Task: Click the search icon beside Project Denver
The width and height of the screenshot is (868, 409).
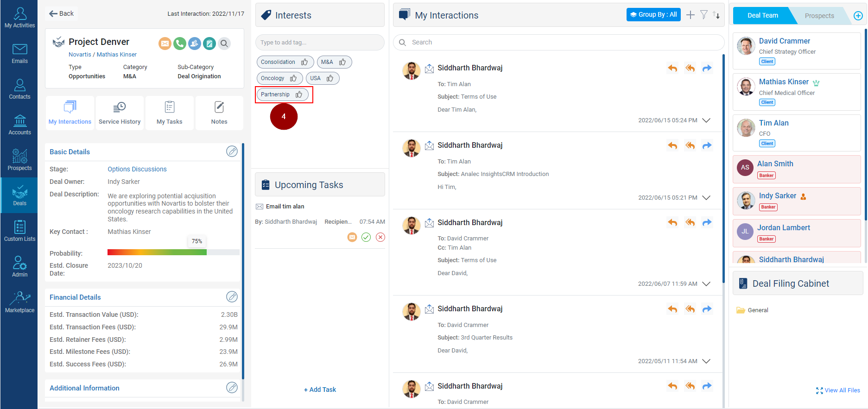Action: point(224,44)
